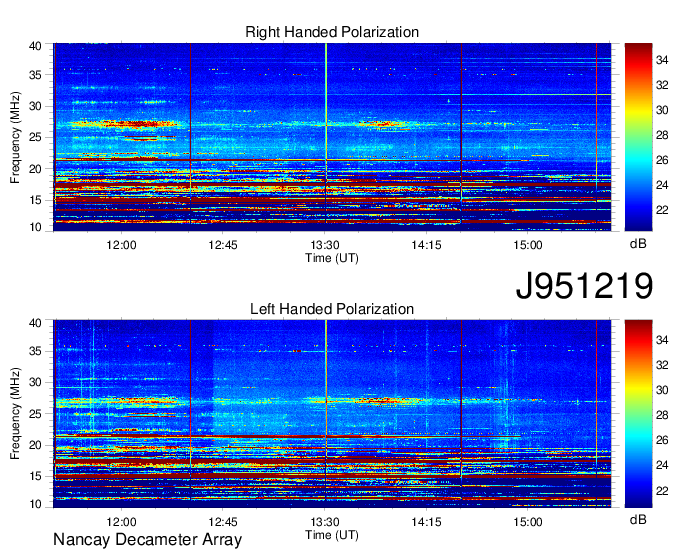Click the 24 dB value on Left Handed colorbar
The height and width of the screenshot is (552, 680).
662,465
